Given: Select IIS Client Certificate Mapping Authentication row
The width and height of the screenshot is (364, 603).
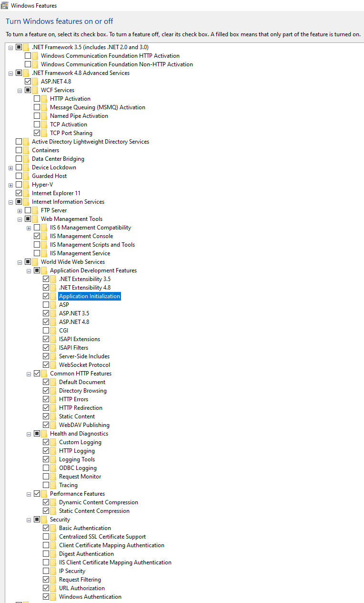Looking at the screenshot, I should coord(115,562).
